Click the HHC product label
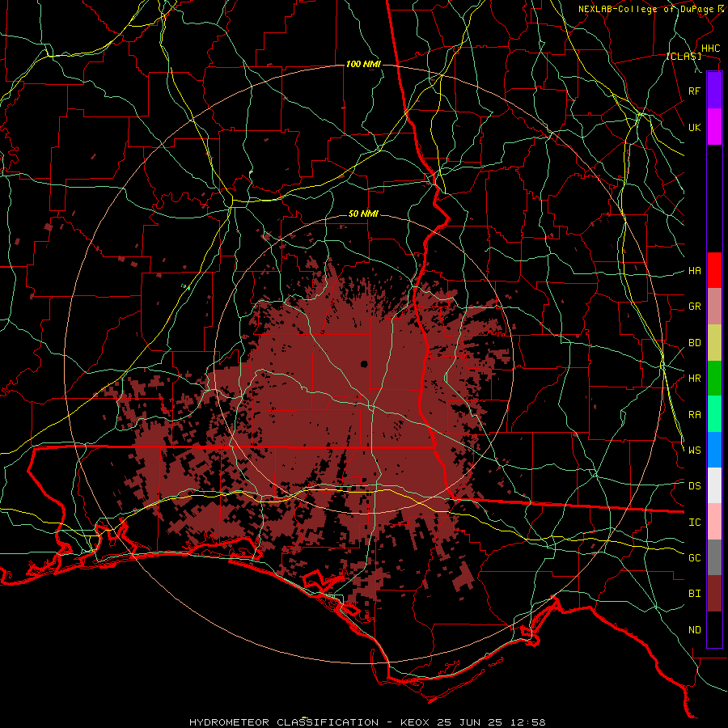 point(710,49)
